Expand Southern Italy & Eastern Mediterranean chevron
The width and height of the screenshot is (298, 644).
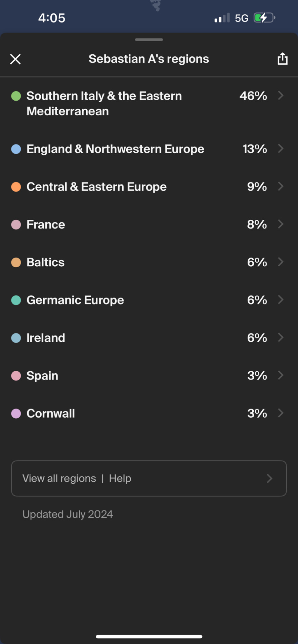click(x=281, y=96)
